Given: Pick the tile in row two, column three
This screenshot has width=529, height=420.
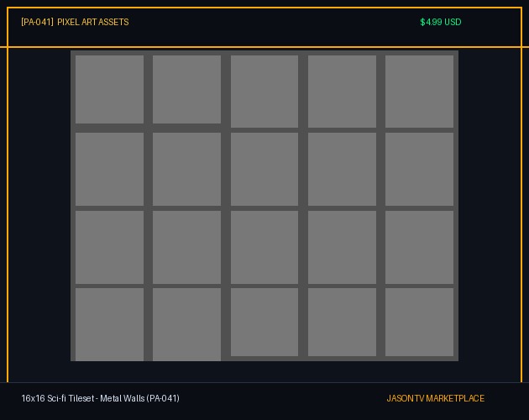Looking at the screenshot, I should pos(264,169).
